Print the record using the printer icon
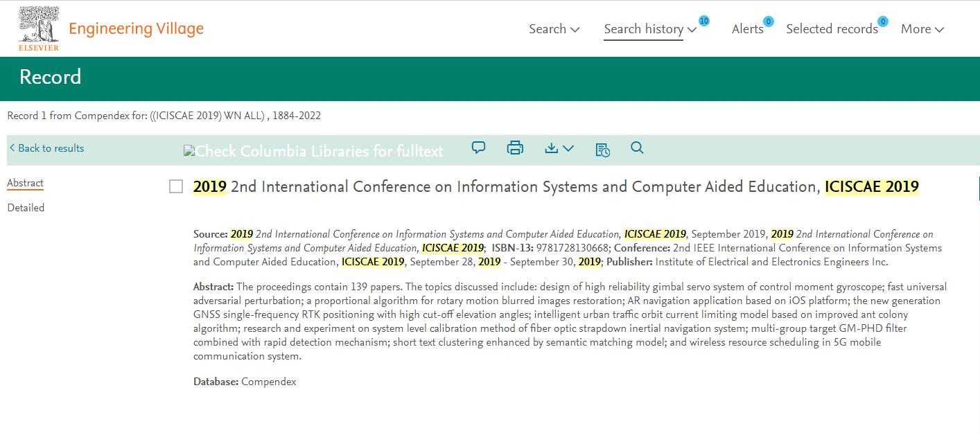The width and height of the screenshot is (980, 435). (515, 148)
